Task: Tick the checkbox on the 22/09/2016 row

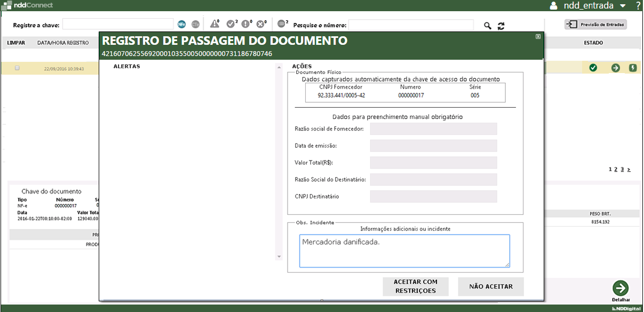Action: click(x=18, y=68)
